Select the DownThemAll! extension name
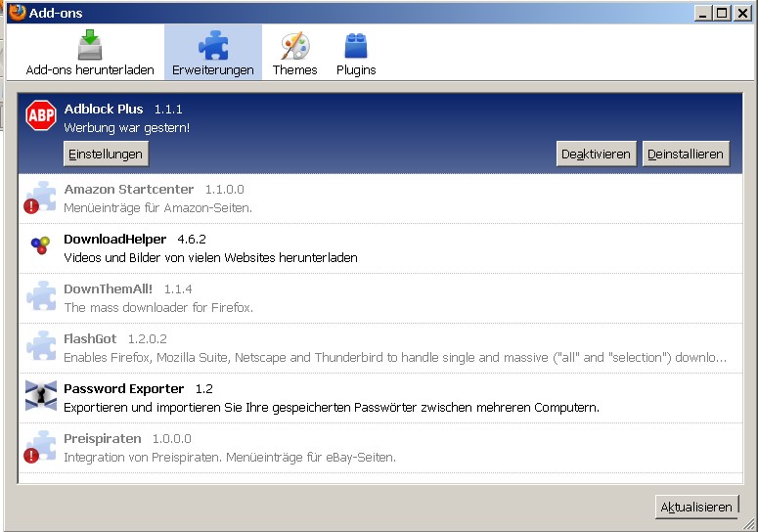Screen dimensions: 758x532 (109, 288)
